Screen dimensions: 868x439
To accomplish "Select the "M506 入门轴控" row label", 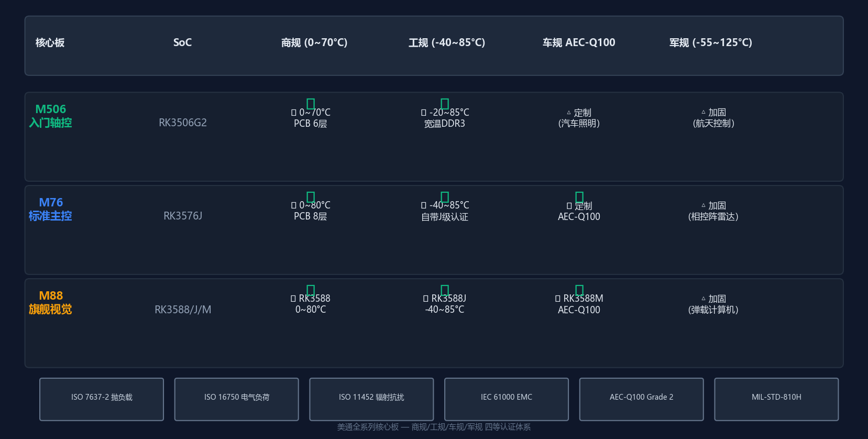I will [50, 116].
